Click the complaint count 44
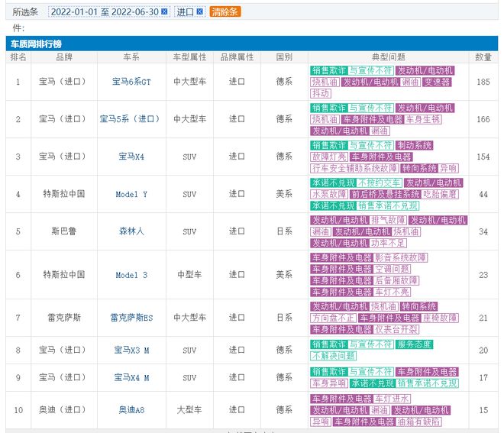 point(483,194)
